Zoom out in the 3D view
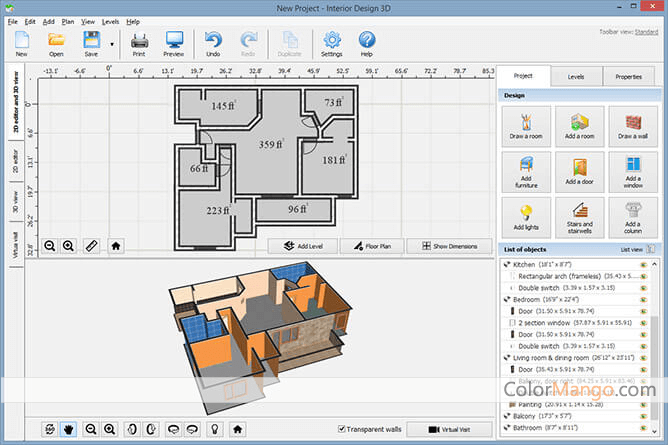The image size is (668, 445). 91,429
